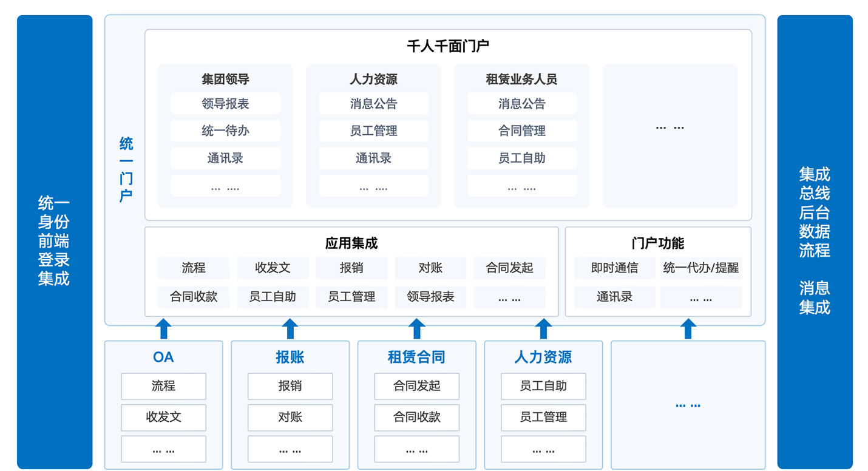Select 报销 inside the 报账 box
The height and width of the screenshot is (471, 868).
(290, 386)
